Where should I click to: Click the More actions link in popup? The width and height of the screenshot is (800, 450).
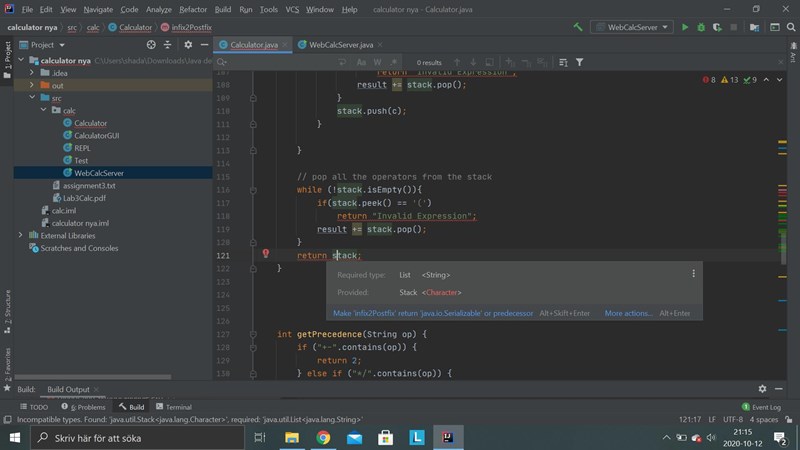(x=628, y=313)
